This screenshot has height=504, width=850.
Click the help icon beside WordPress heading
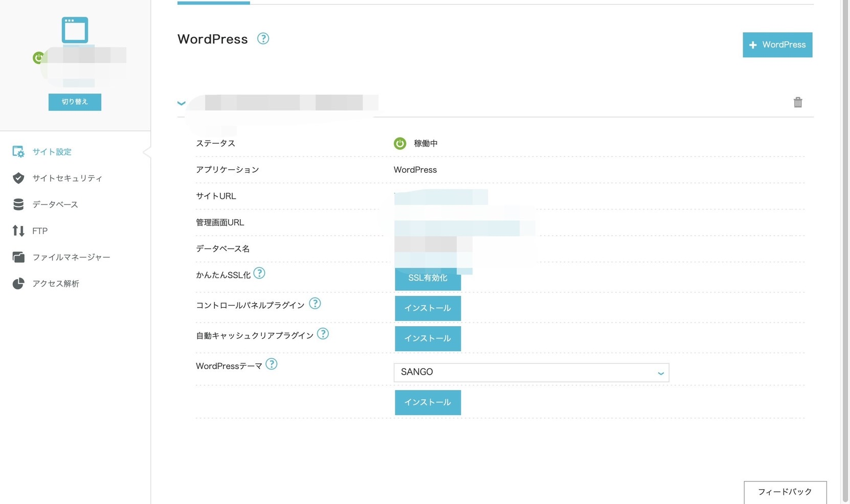[263, 39]
